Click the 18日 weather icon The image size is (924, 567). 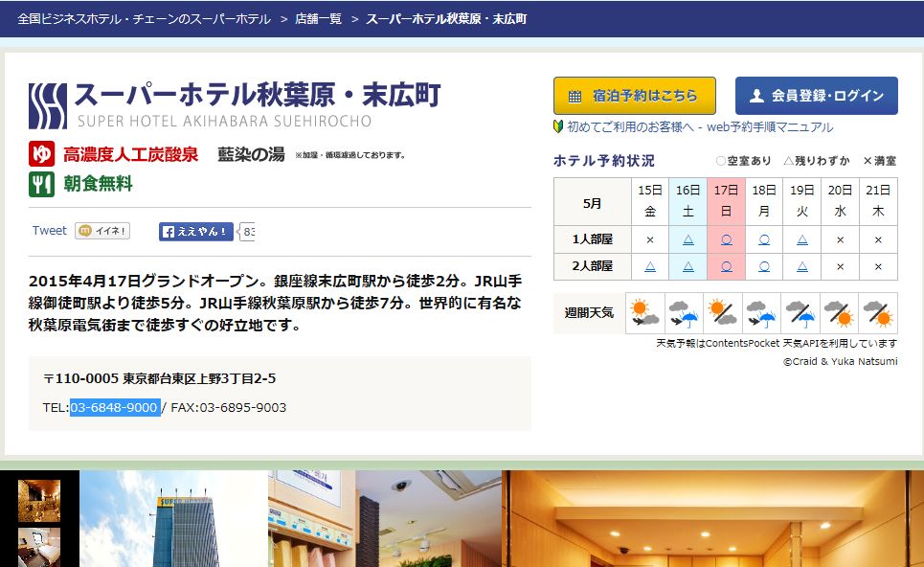coord(761,312)
